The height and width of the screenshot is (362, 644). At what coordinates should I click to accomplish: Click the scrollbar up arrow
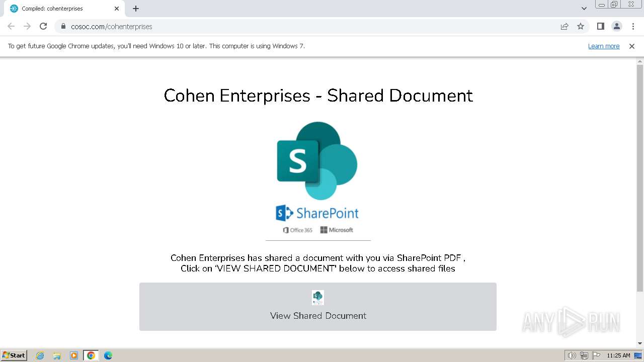click(640, 61)
